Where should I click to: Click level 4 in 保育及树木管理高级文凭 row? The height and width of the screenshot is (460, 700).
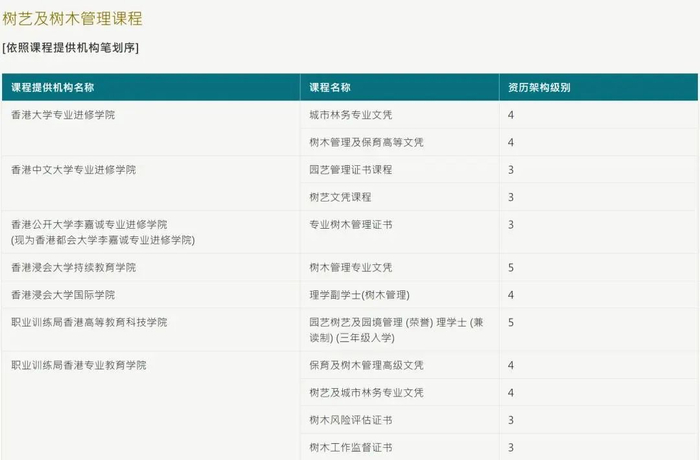point(511,365)
